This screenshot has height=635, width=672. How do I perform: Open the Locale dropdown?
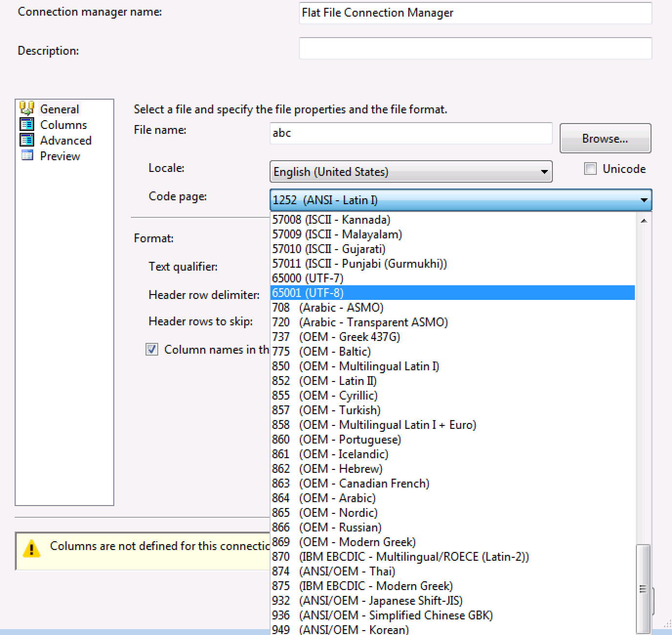(x=544, y=172)
